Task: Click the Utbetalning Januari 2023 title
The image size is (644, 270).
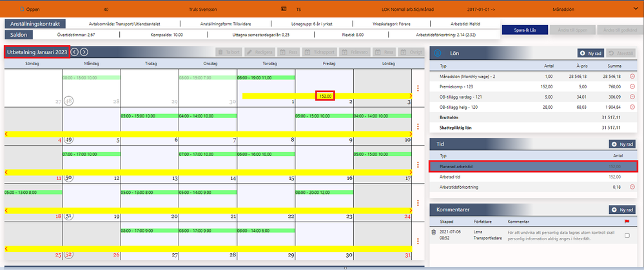Action: pos(37,52)
